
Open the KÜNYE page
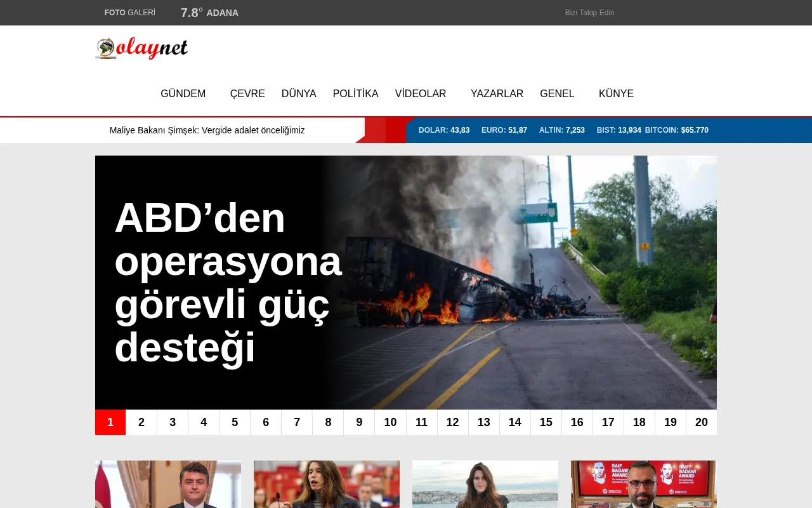(x=616, y=93)
